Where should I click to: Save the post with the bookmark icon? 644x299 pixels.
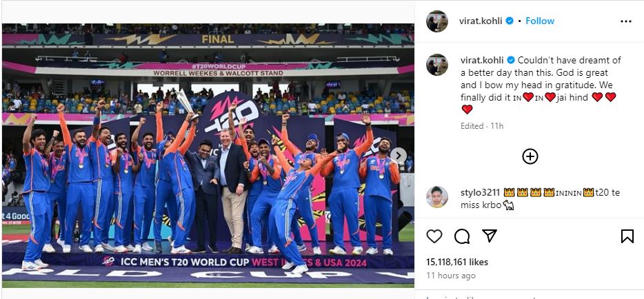pyautogui.click(x=627, y=236)
